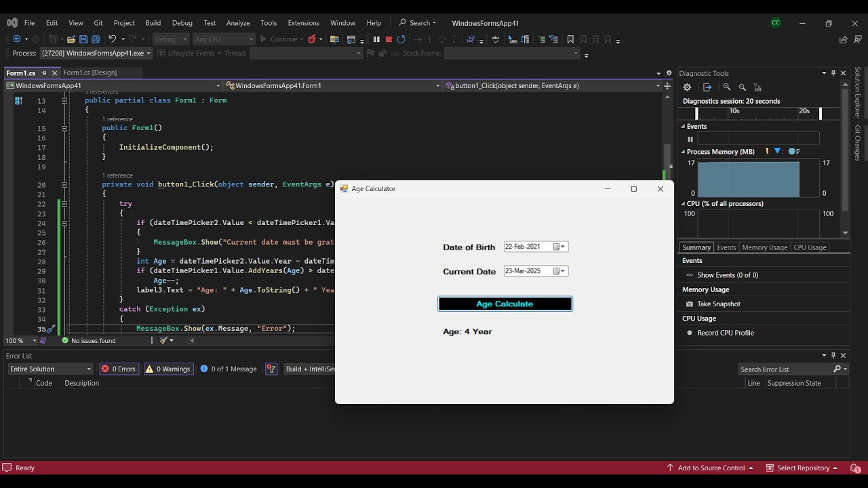The image size is (868, 488).
Task: Click Add to Source Control
Action: 710,468
